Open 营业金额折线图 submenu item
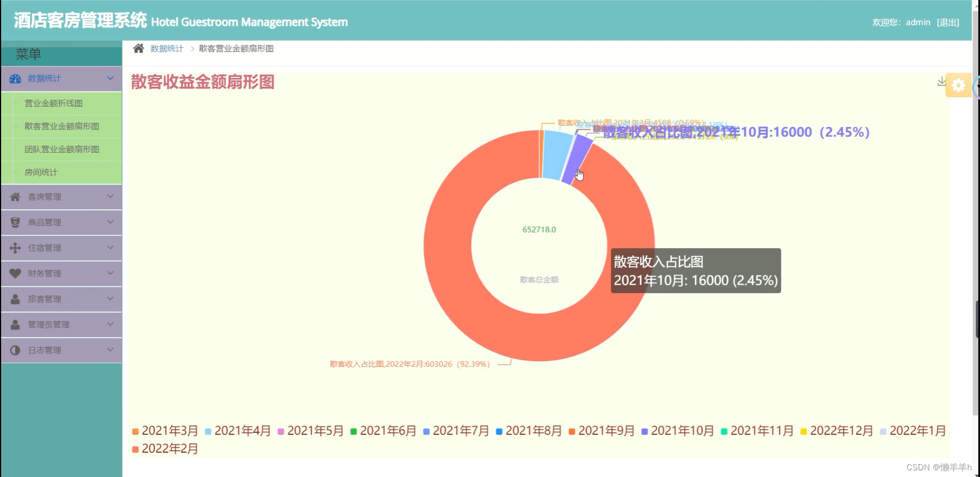Viewport: 980px width, 477px height. tap(62, 103)
